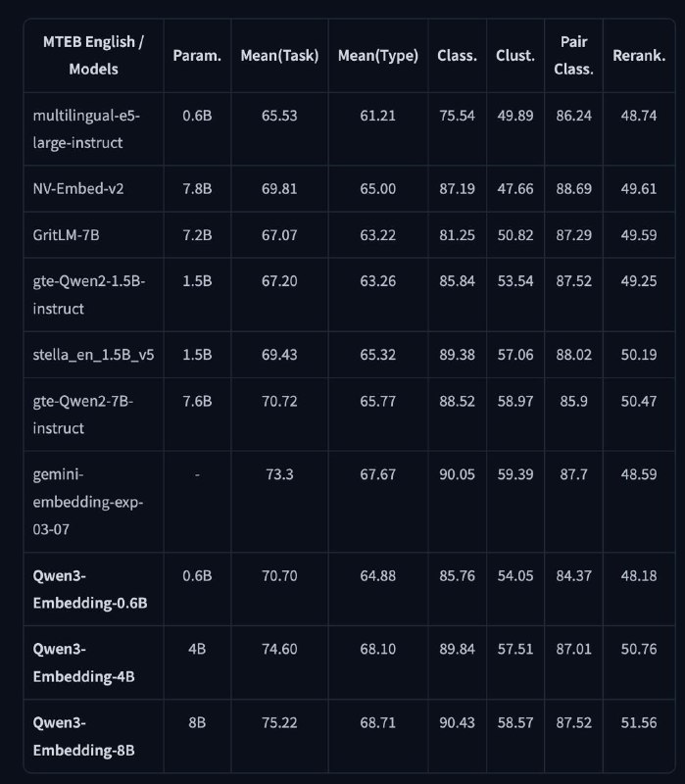Click the 51.56 Rerank value
Screen dimensions: 685x784
[639, 722]
